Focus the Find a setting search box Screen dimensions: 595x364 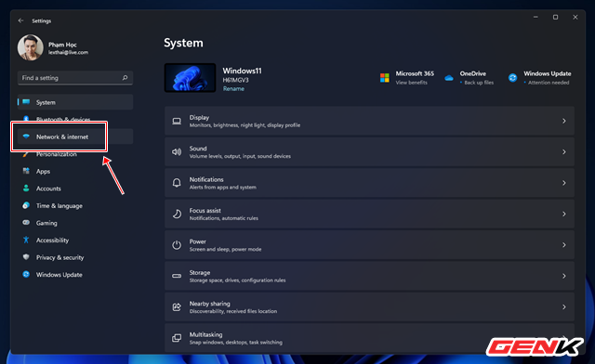(75, 78)
